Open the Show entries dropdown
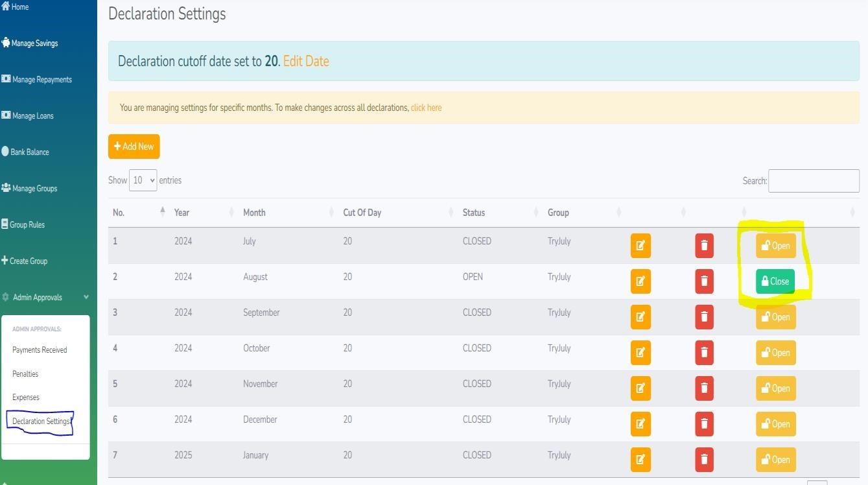 point(143,180)
